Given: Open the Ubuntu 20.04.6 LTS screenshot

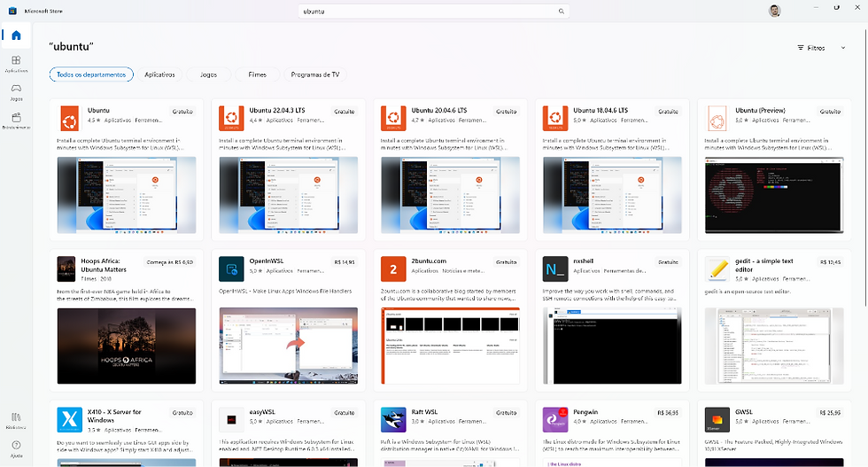Looking at the screenshot, I should 450,195.
